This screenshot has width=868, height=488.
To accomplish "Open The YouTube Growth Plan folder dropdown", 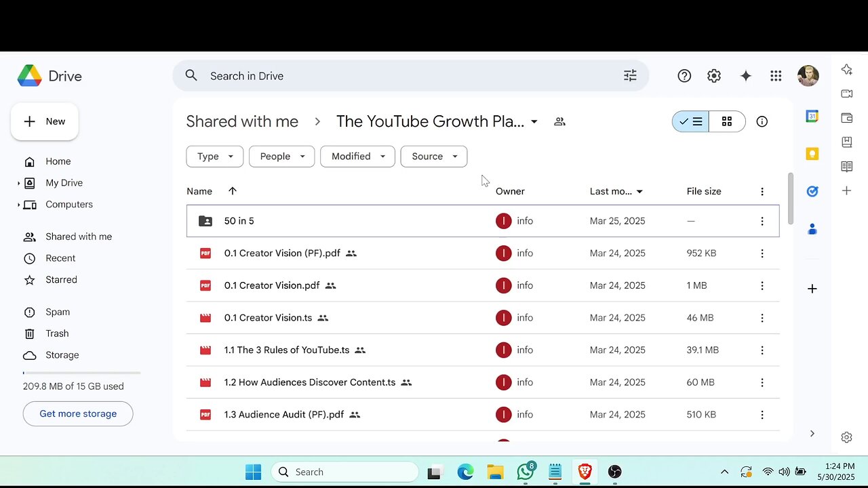I will [534, 122].
